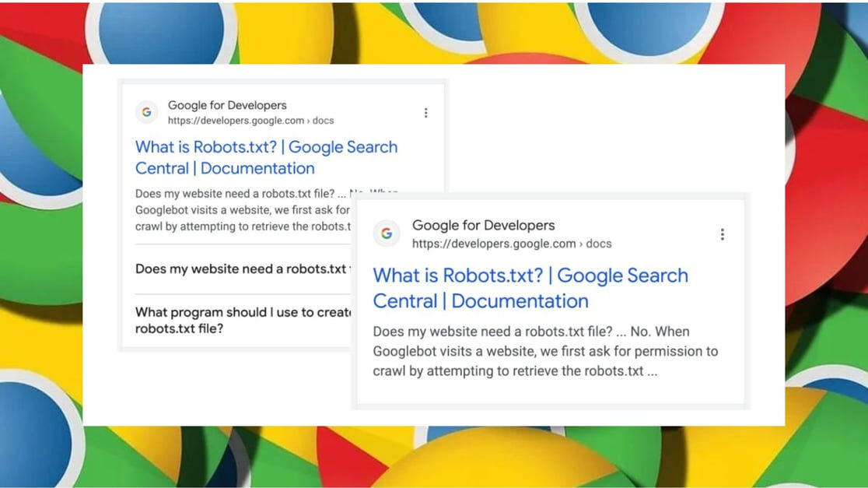Click 'Google for Developers' site name in right card
The width and height of the screenshot is (868, 488).
[483, 226]
